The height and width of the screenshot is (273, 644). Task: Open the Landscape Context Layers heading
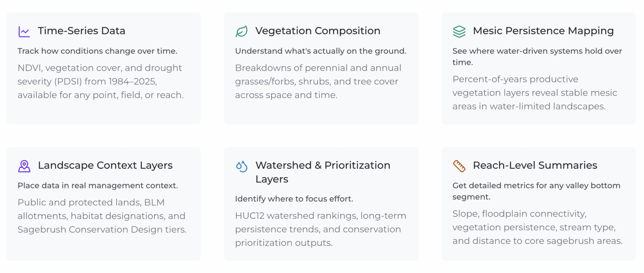pos(105,166)
